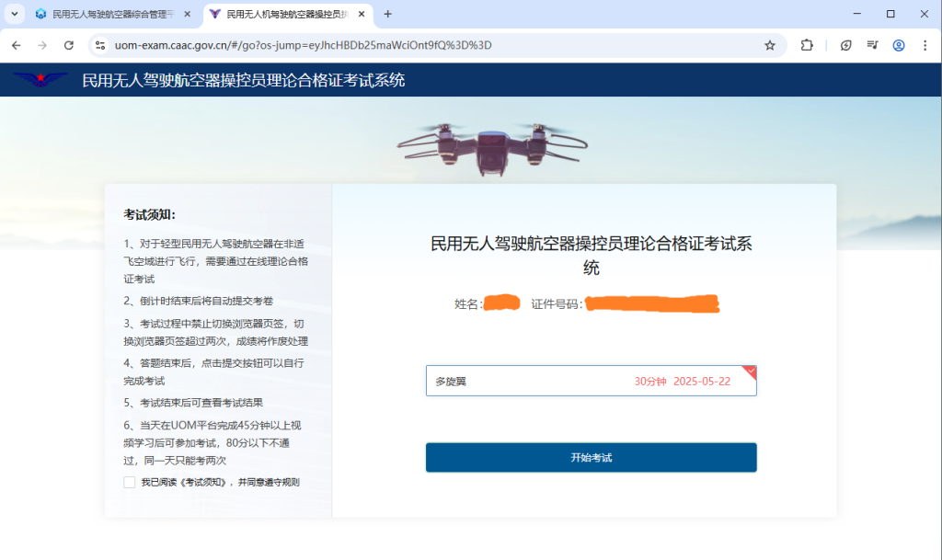The image size is (942, 560).
Task: Open site information icon in address bar
Action: tap(100, 45)
